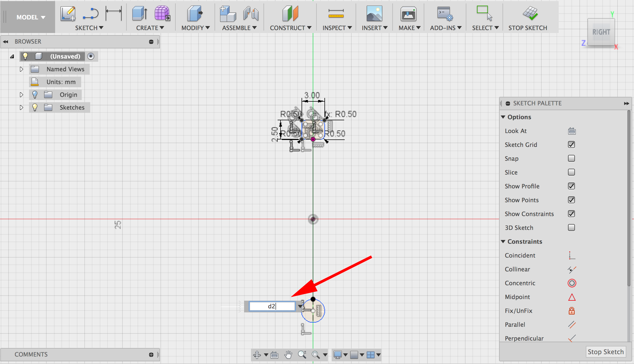Image resolution: width=634 pixels, height=364 pixels.
Task: Toggle the Show Constraints checkbox
Action: click(x=571, y=214)
